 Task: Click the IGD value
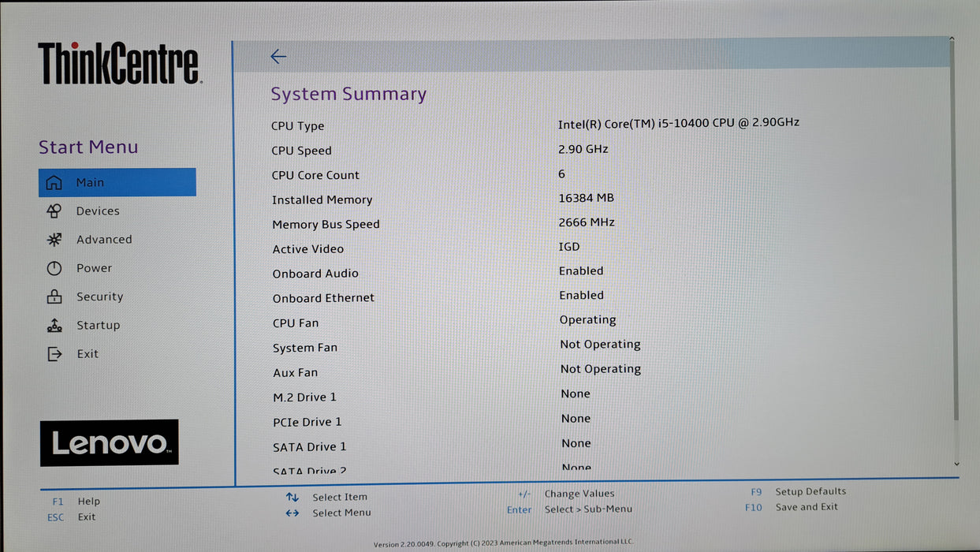569,247
